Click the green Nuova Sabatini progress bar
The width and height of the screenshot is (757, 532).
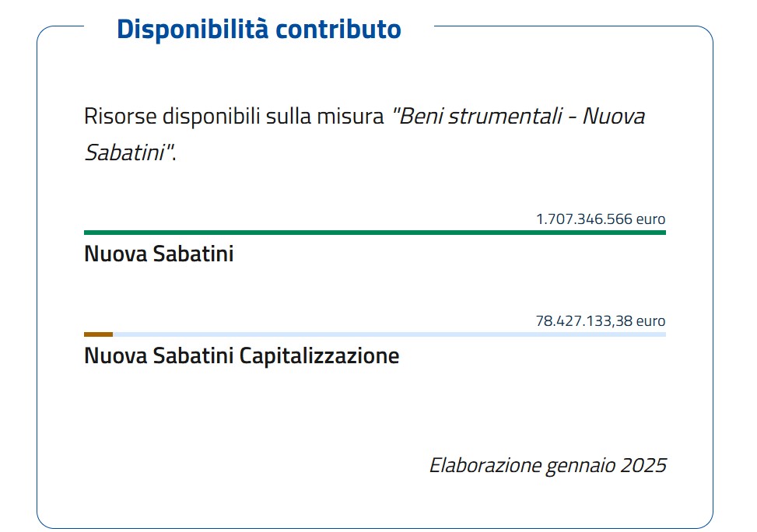[374, 232]
